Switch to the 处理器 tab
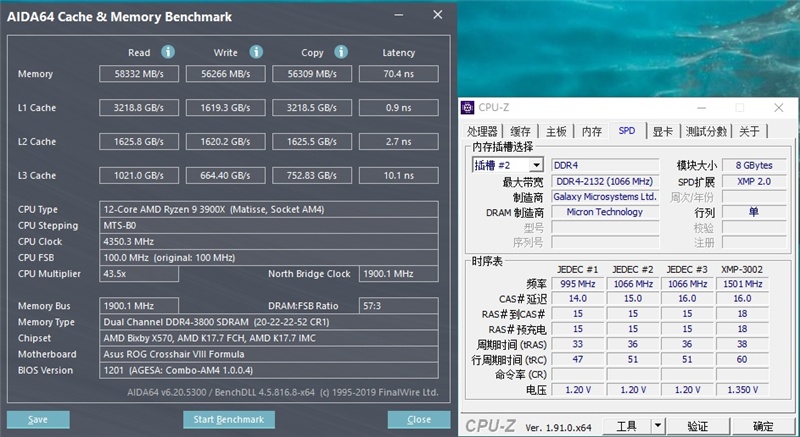 [482, 132]
